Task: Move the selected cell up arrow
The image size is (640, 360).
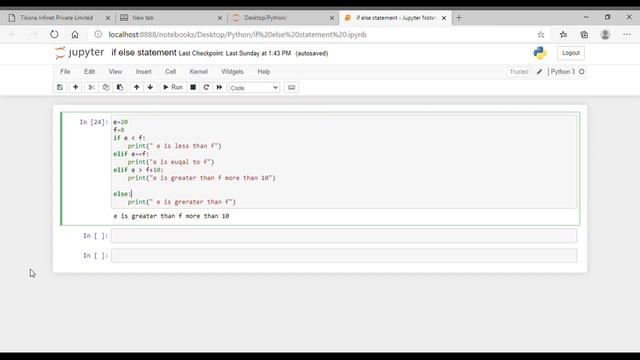Action: point(136,87)
